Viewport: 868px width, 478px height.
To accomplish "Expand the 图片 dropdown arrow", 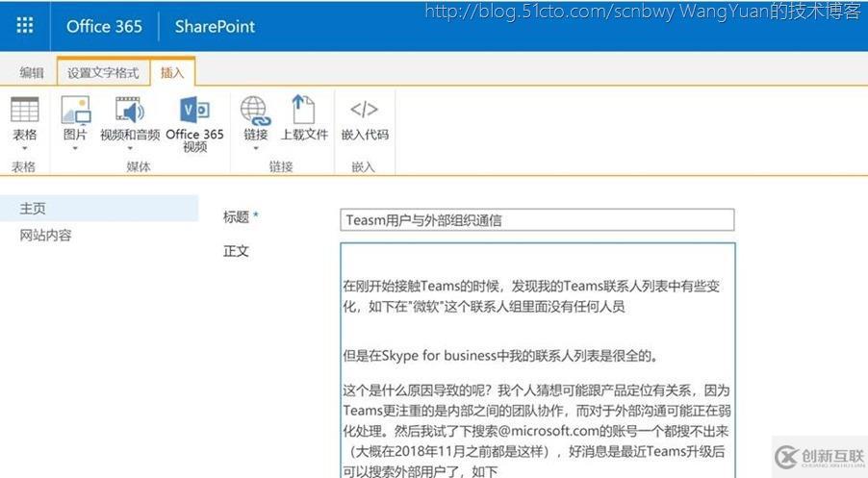I will pyautogui.click(x=75, y=148).
